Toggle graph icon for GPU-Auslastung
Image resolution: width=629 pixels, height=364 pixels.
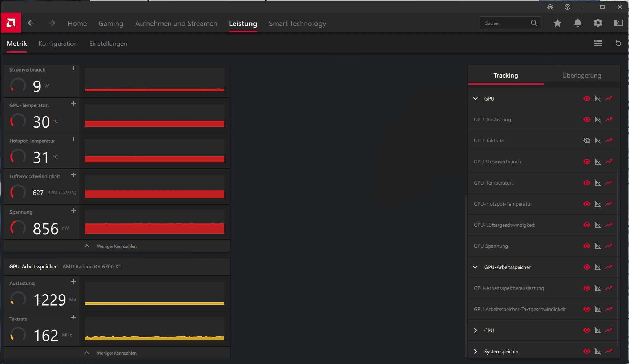point(598,120)
